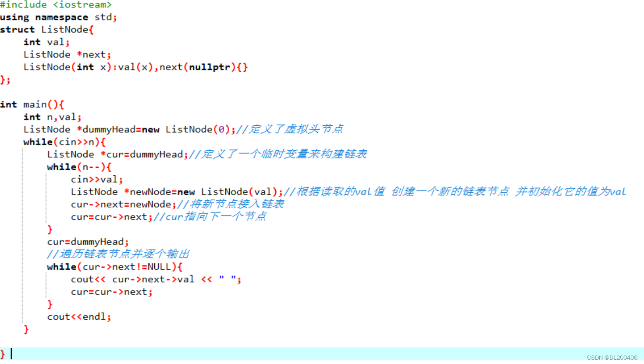Click comment starting '根据读取的val值'

(x=455, y=191)
